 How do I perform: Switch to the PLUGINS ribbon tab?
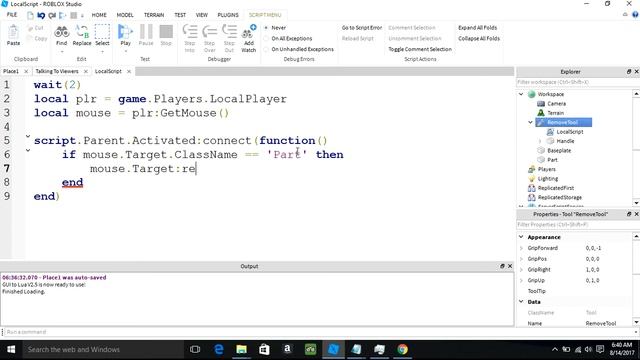(x=228, y=15)
